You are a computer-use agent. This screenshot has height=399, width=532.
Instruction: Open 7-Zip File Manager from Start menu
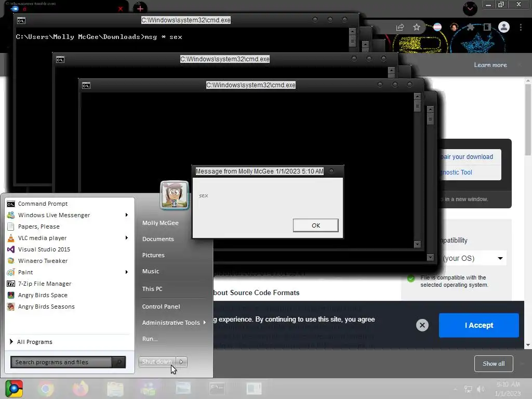(x=70, y=284)
